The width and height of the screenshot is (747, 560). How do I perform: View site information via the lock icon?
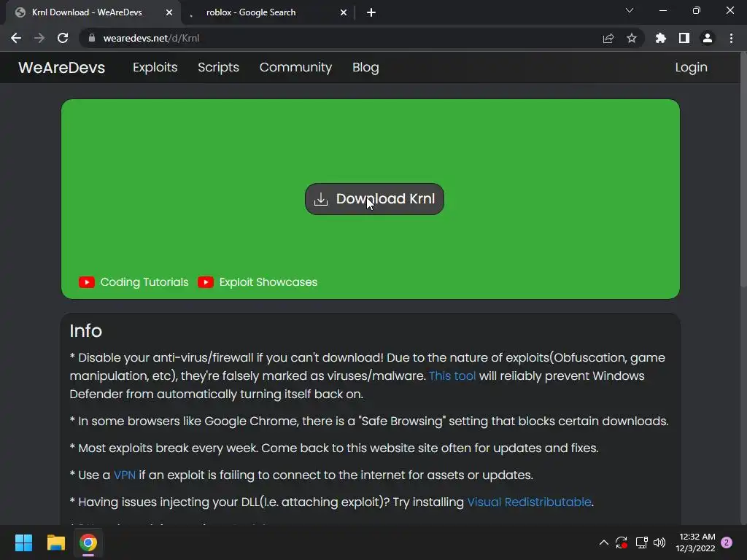tap(92, 38)
